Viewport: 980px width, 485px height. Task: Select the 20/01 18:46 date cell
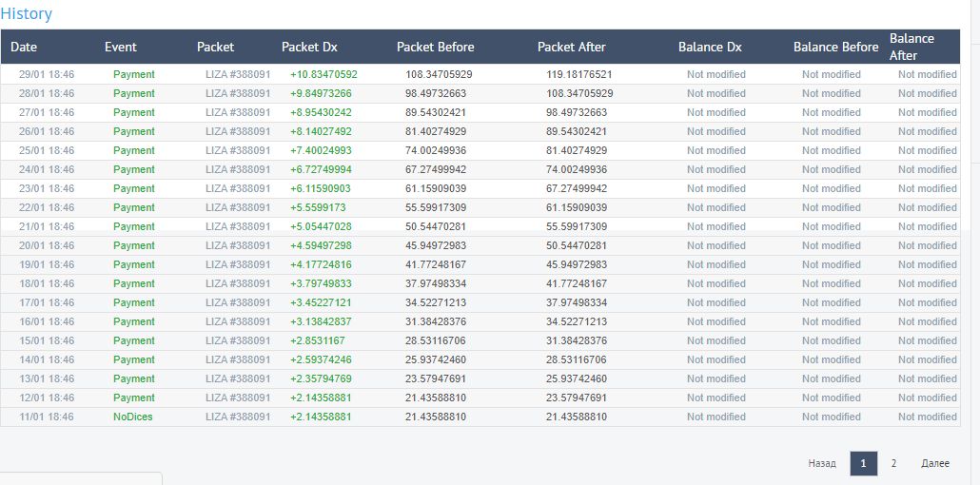pos(47,245)
